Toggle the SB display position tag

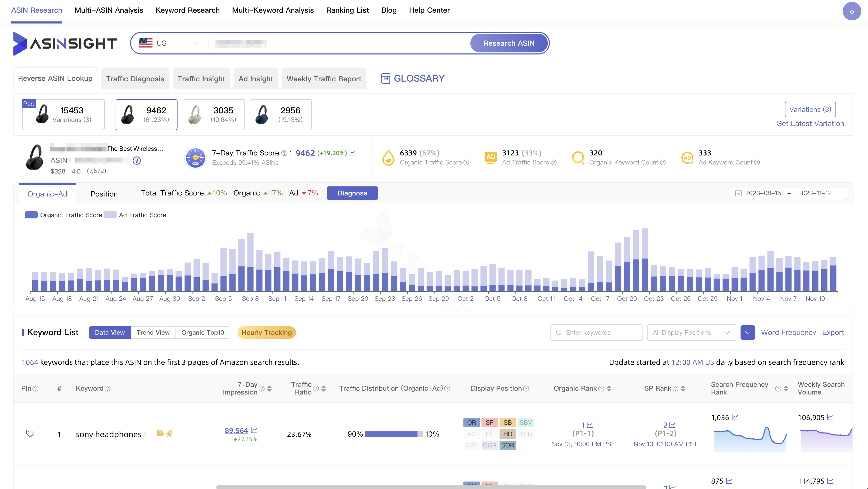coord(508,423)
